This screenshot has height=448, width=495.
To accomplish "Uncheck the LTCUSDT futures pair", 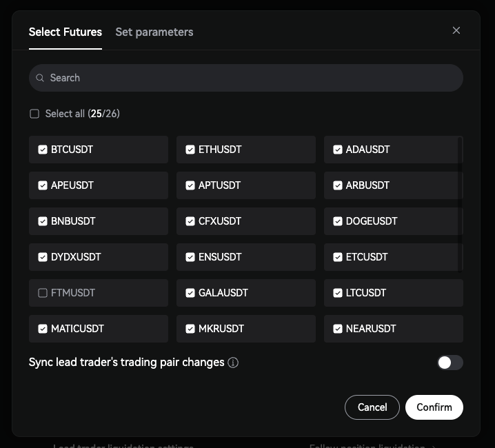I will coord(338,293).
